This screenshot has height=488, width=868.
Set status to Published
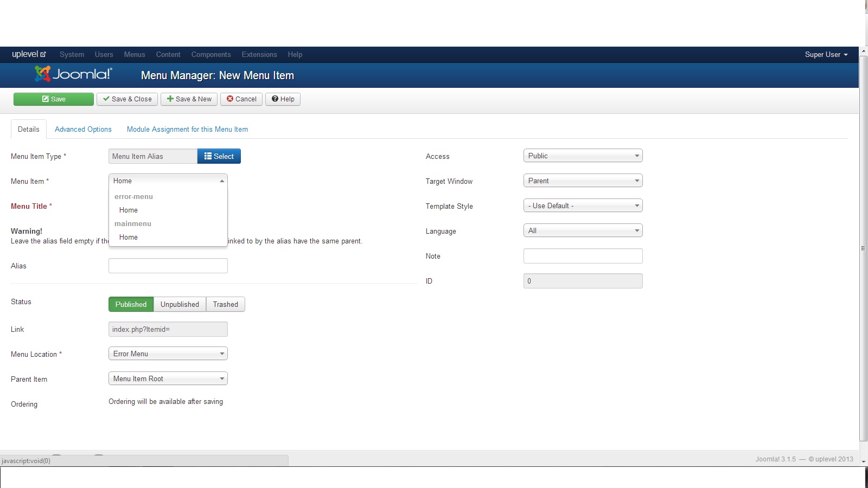tap(131, 304)
